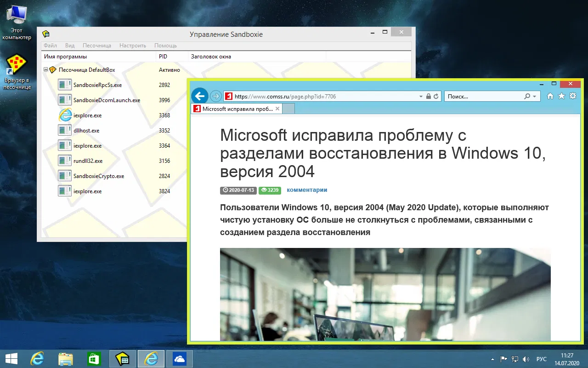The height and width of the screenshot is (368, 588).
Task: Sort by 'Имя программы' column header
Action: (x=99, y=57)
